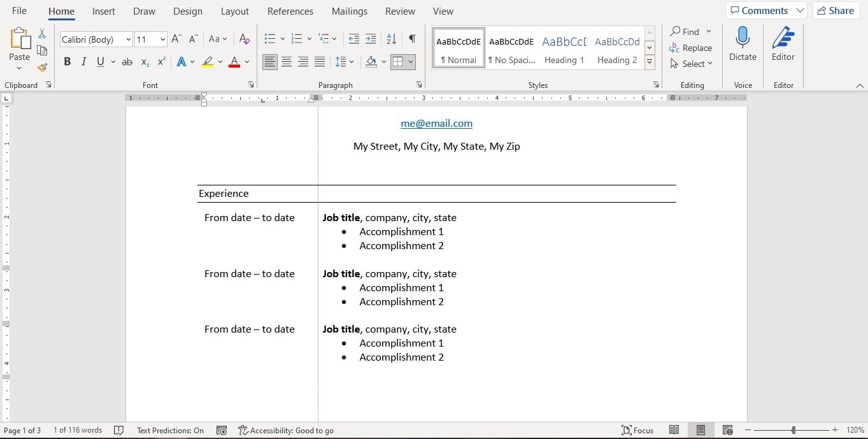Apply the Heading 1 style

[x=564, y=48]
